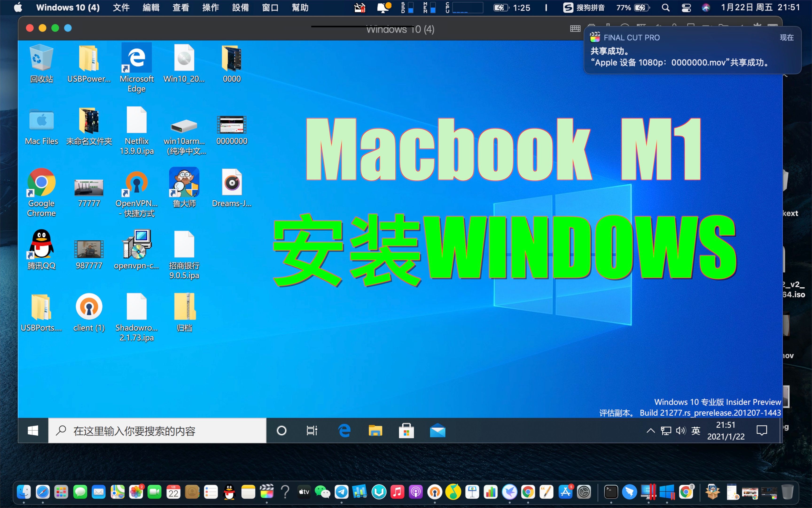Open the 編輯 menu
Viewport: 812px width, 508px height.
click(151, 7)
